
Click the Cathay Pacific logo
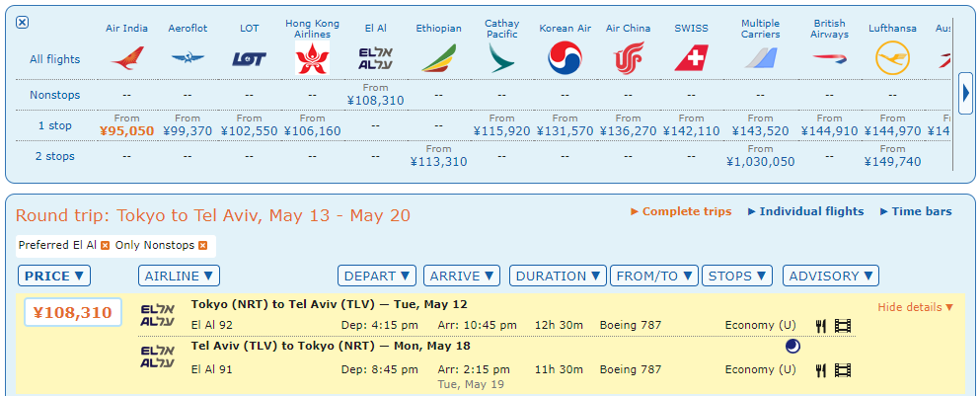(x=501, y=59)
